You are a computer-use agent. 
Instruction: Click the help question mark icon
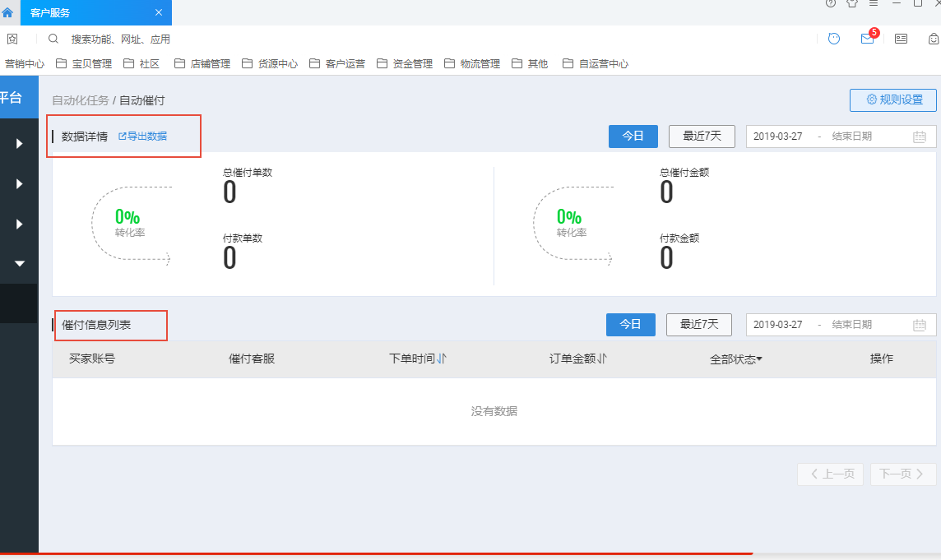click(x=830, y=3)
